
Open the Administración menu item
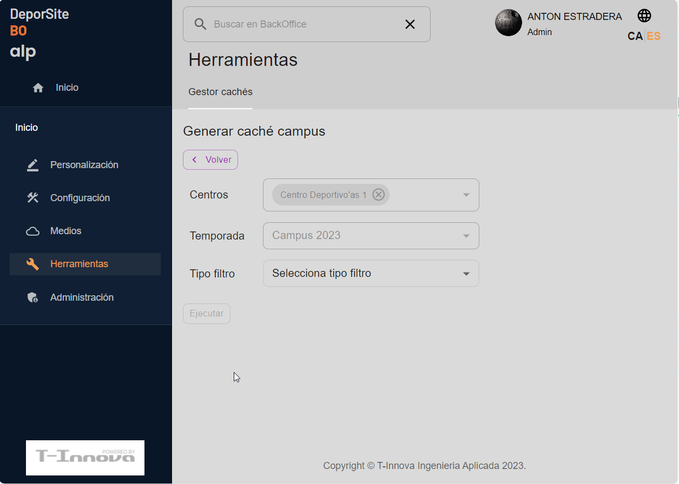coord(85,297)
